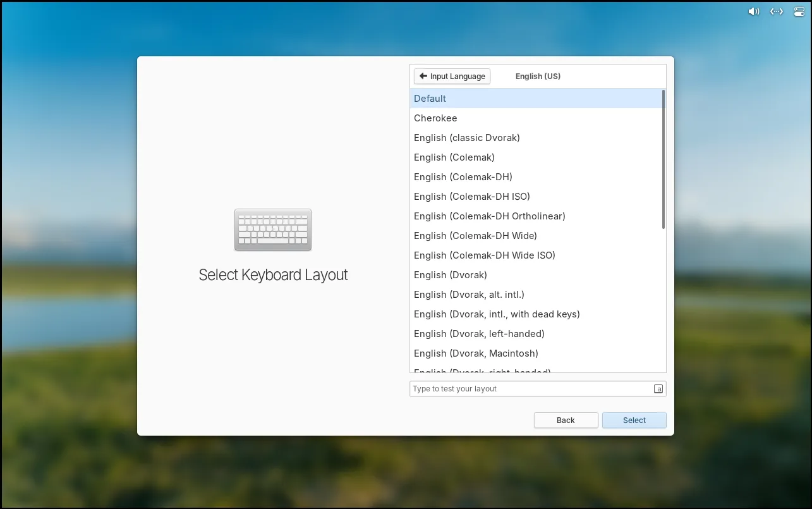Open the system settings toggle icon
The height and width of the screenshot is (509, 812).
click(799, 11)
